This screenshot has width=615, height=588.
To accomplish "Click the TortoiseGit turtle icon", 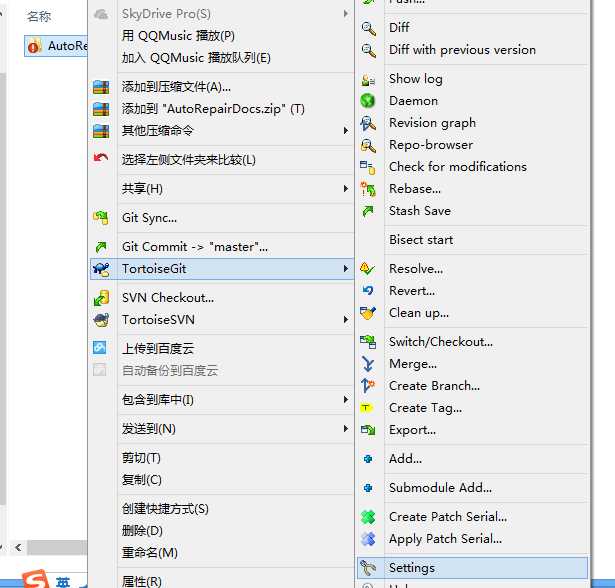I will (x=101, y=269).
